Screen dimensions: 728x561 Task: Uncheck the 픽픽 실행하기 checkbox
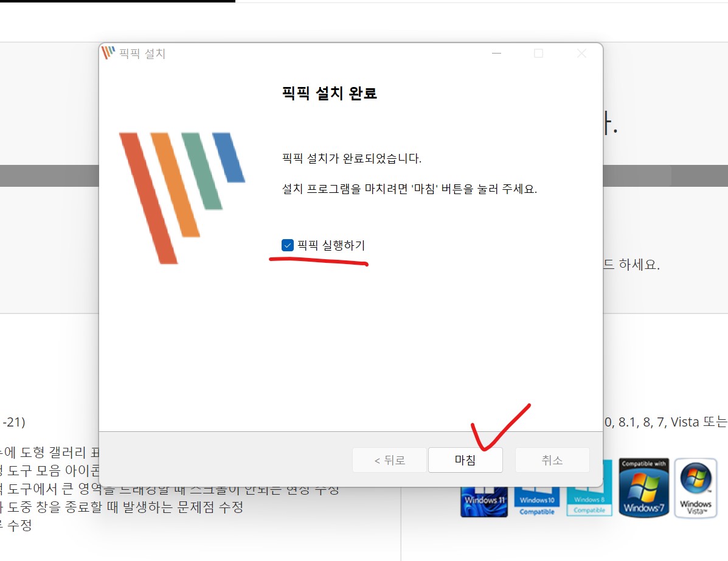[x=288, y=245]
